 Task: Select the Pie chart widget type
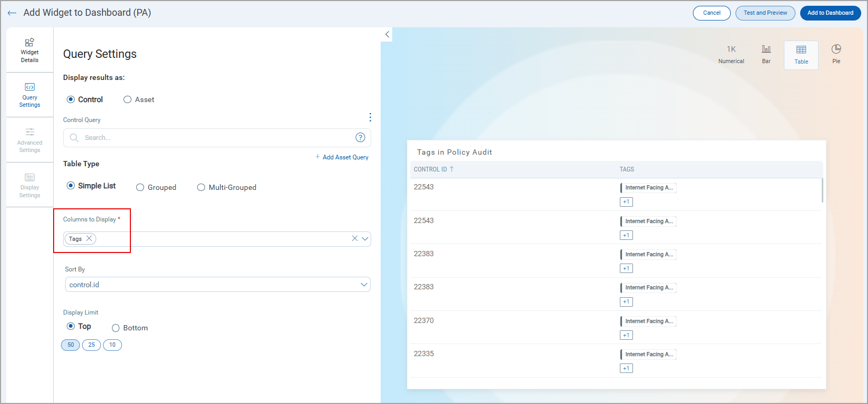(x=836, y=54)
